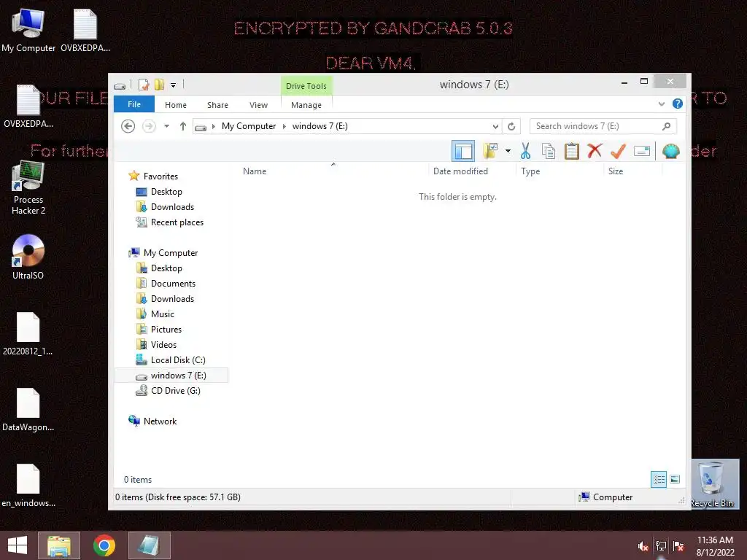The height and width of the screenshot is (560, 747).
Task: Click My Computer in the address bar
Action: pos(249,126)
